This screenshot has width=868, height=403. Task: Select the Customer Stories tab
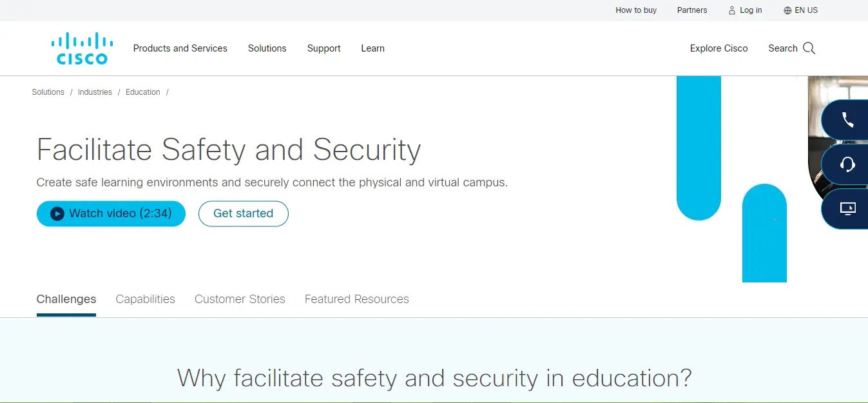(240, 299)
